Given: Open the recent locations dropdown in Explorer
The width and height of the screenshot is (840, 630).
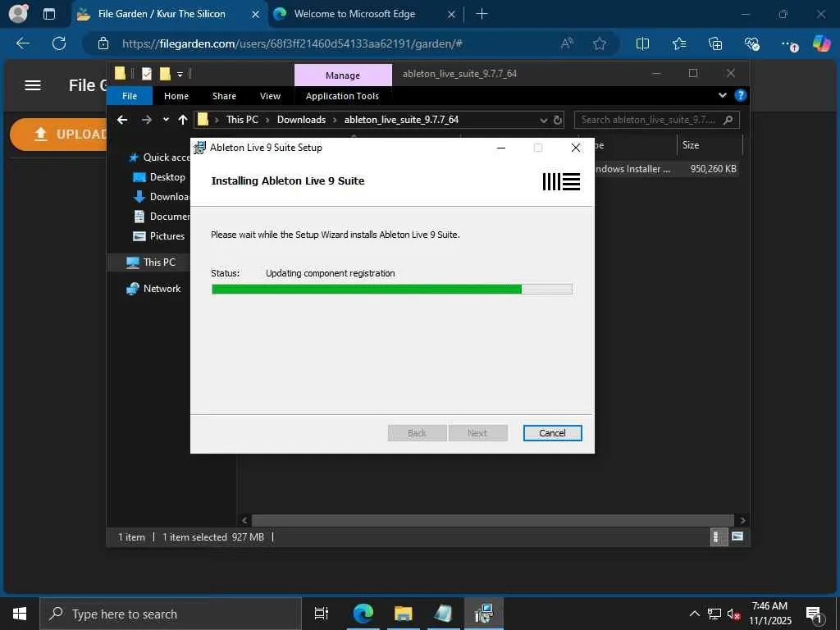Looking at the screenshot, I should click(x=166, y=120).
